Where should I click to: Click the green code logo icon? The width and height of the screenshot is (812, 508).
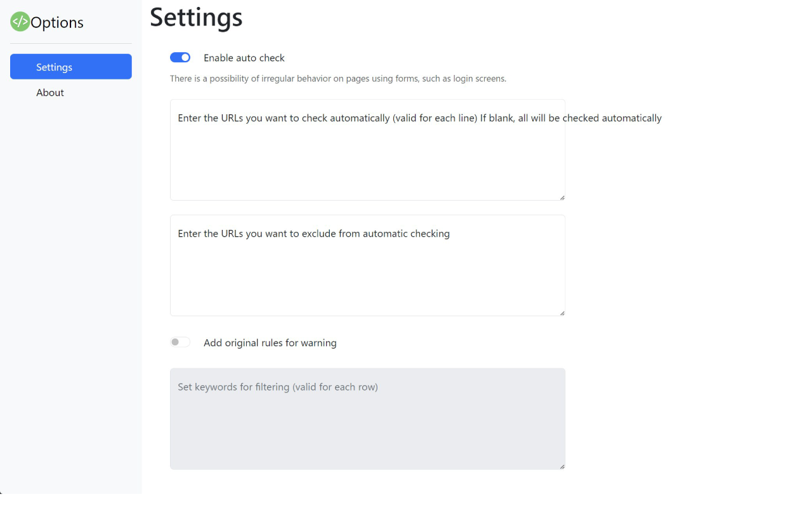click(x=20, y=22)
